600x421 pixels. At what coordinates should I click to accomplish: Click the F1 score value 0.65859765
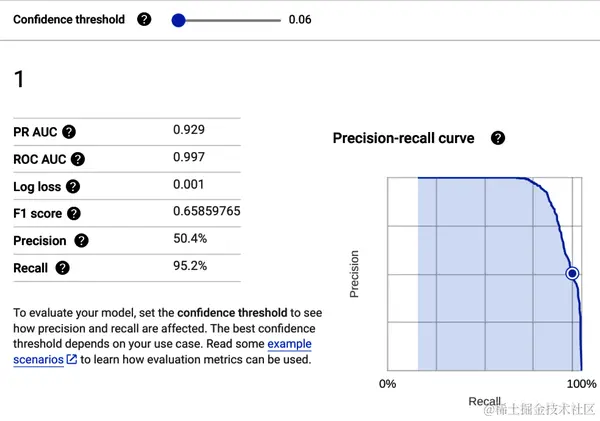206,211
